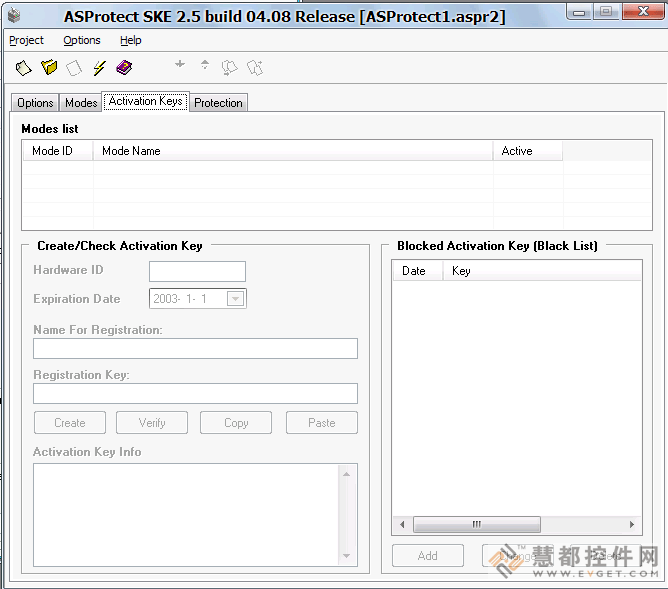Open the Project menu

(26, 40)
